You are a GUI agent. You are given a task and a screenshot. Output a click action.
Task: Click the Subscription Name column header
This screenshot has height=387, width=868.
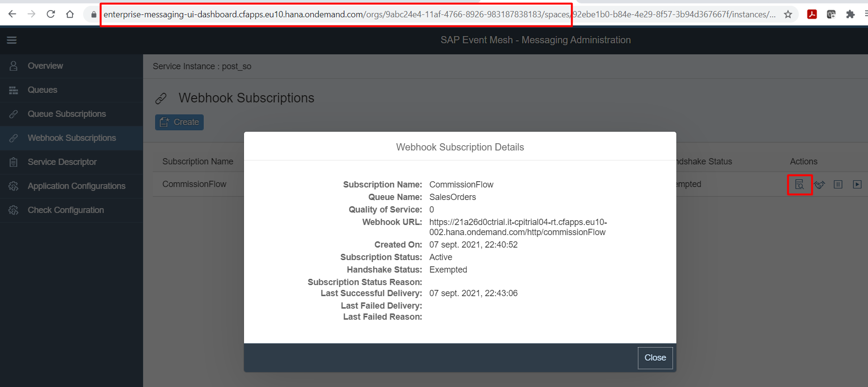tap(198, 162)
